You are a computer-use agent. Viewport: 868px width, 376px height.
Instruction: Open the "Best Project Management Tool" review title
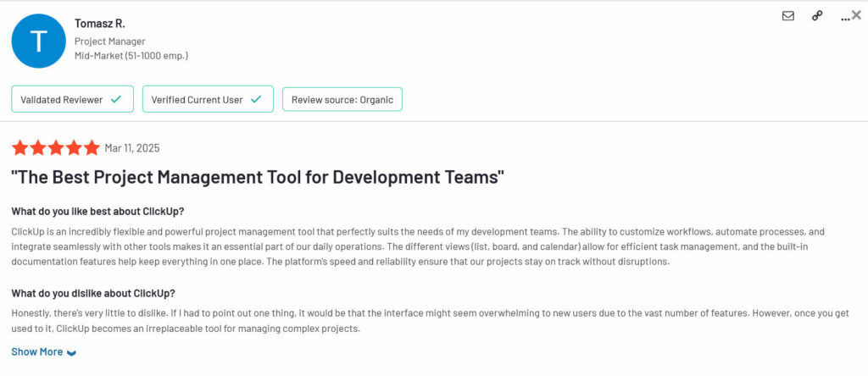pyautogui.click(x=259, y=178)
